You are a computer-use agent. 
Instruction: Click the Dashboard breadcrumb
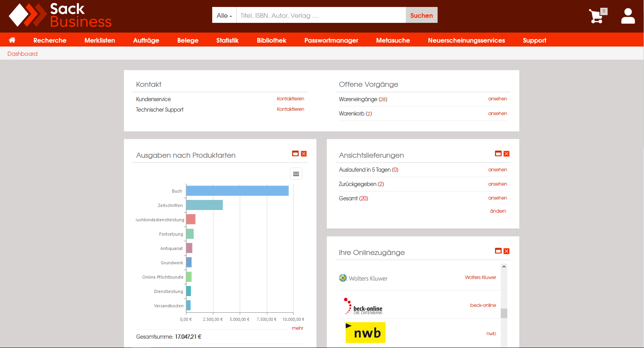pos(22,54)
